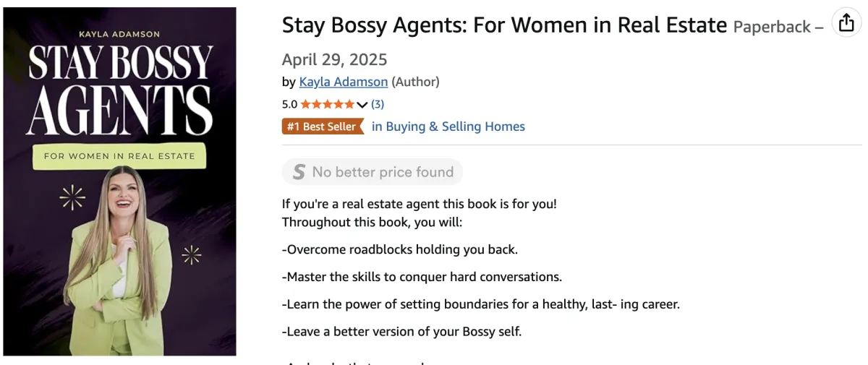Click the Stay Bossy Agents product title
The image size is (868, 365).
coord(504,25)
